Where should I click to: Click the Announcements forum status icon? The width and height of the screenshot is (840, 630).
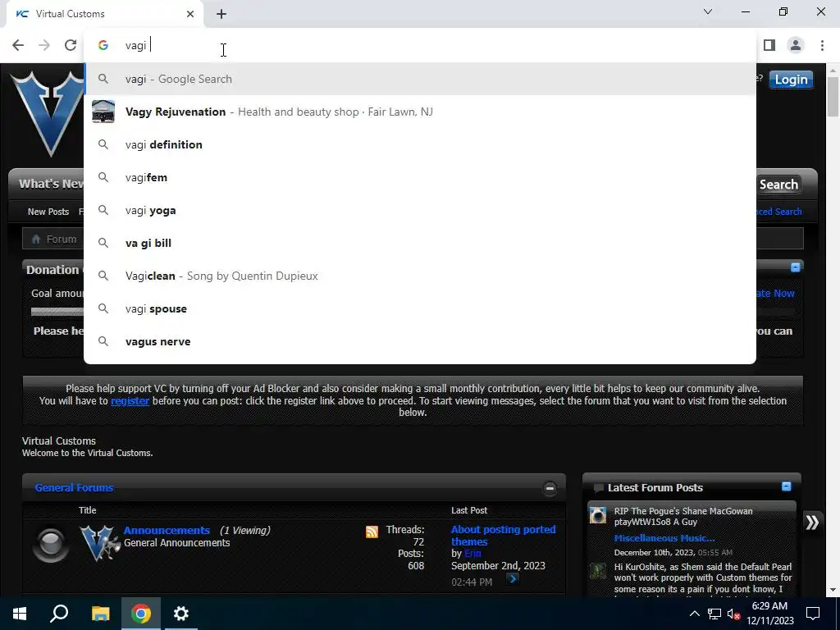(50, 545)
